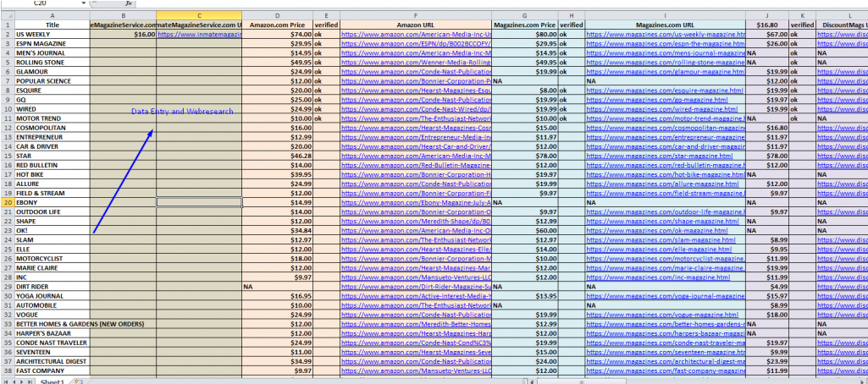Click the last-sheet navigation arrow
Image resolution: width=868 pixels, height=384 pixels.
tap(30, 381)
